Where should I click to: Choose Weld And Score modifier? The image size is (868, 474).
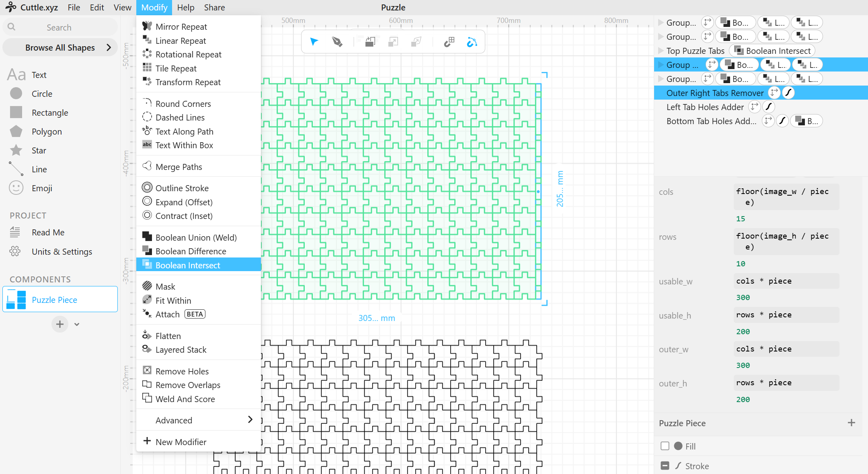[199, 399]
